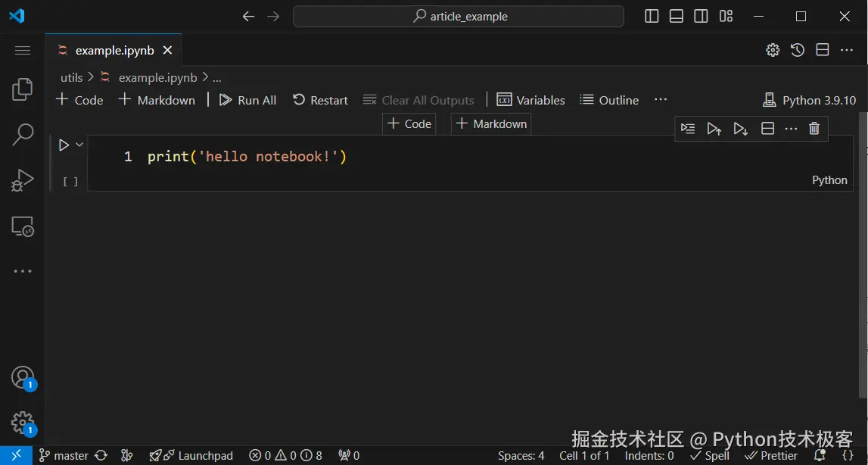This screenshot has height=465, width=868.
Task: Toggle the bottom panel layout button
Action: point(677,16)
